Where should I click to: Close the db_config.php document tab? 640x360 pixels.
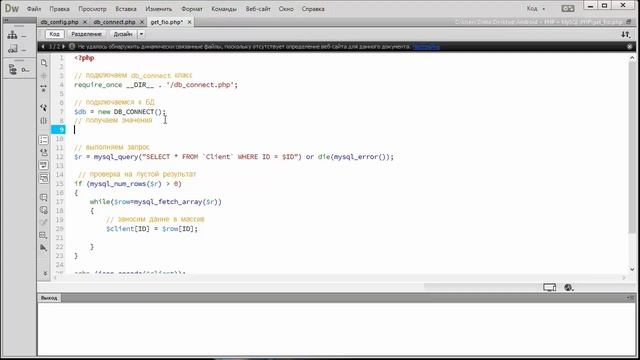(85, 22)
